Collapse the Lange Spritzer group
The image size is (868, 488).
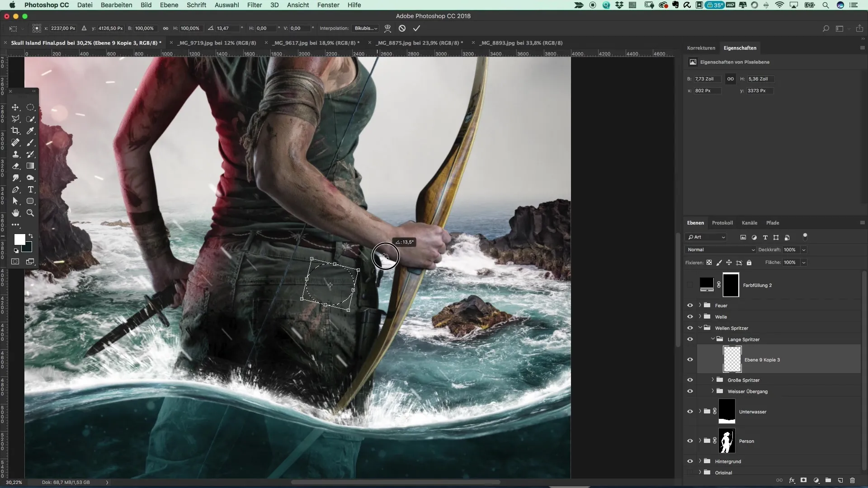click(x=713, y=339)
